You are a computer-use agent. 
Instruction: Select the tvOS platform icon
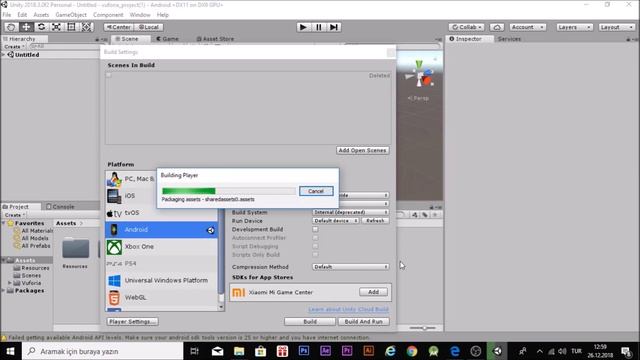114,213
